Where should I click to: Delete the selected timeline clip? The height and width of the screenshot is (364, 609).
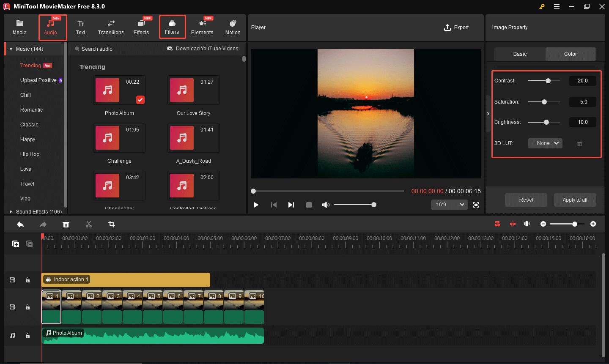[66, 224]
